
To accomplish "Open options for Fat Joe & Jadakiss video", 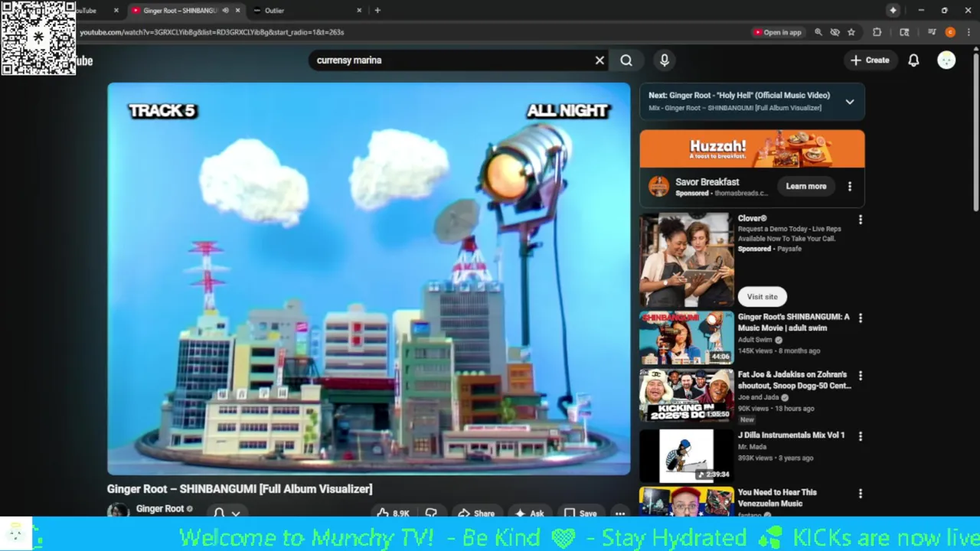I will pyautogui.click(x=861, y=376).
